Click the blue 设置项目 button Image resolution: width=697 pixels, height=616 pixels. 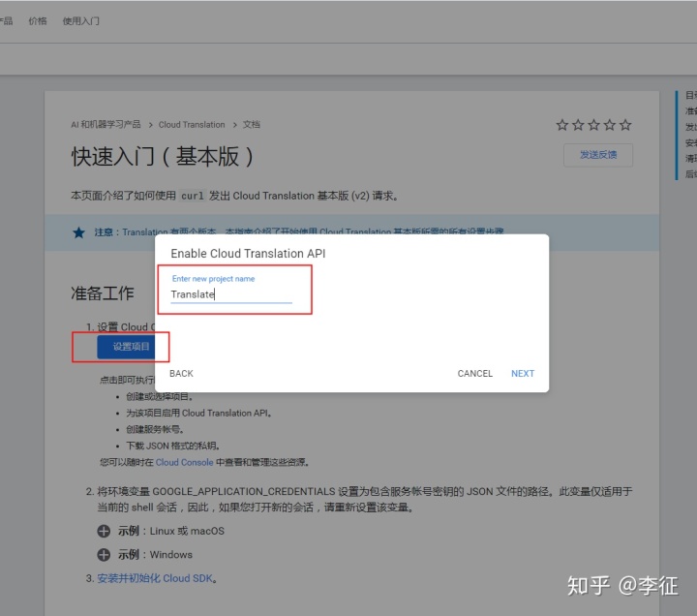point(126,347)
